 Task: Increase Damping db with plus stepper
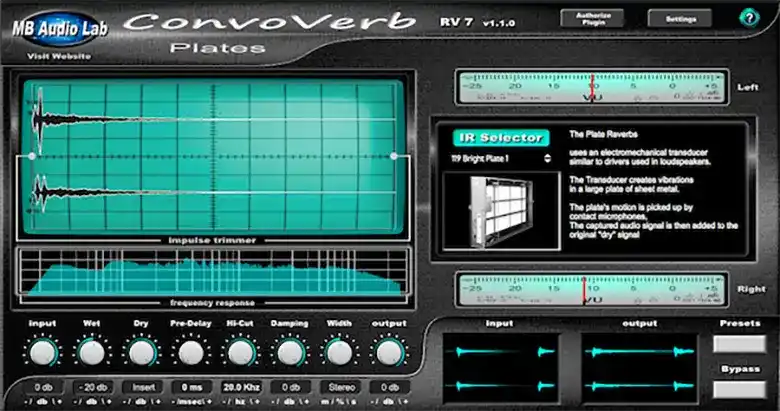[x=305, y=401]
